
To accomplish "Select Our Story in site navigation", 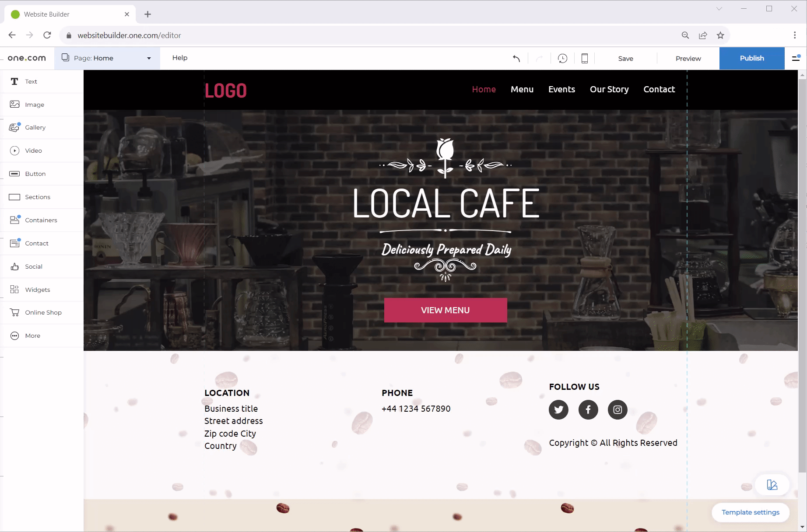I will (609, 89).
